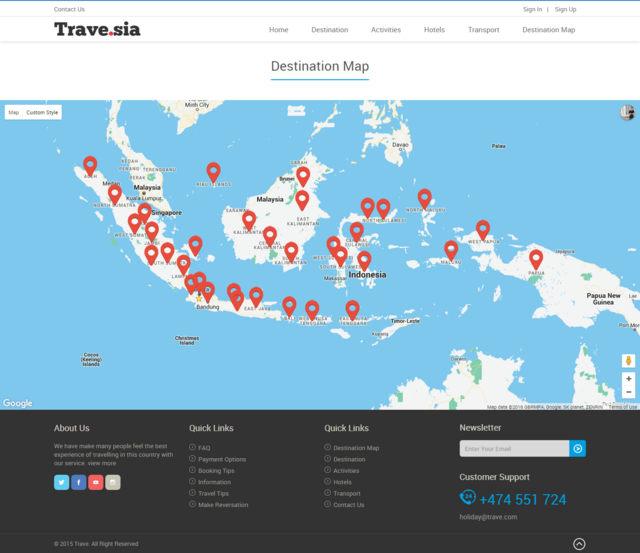Open the Information quick link
Image resolution: width=640 pixels, height=553 pixels.
pyautogui.click(x=214, y=482)
